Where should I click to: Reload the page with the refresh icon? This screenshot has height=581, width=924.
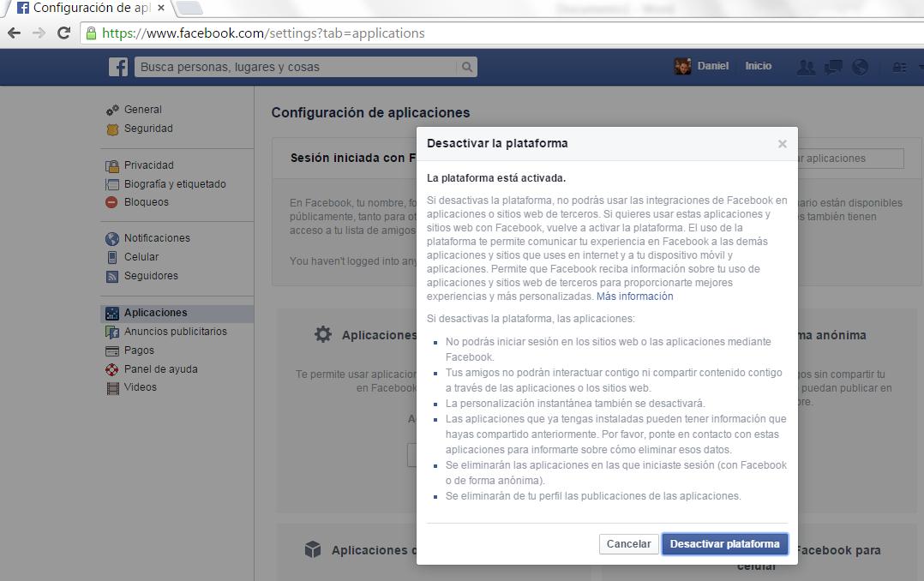coord(63,33)
